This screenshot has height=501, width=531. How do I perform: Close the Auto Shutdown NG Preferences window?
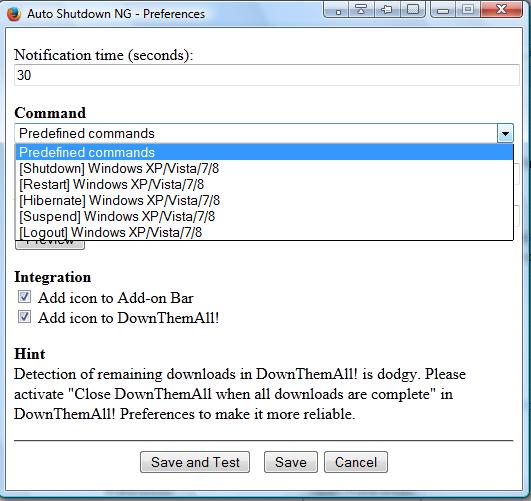[x=502, y=9]
